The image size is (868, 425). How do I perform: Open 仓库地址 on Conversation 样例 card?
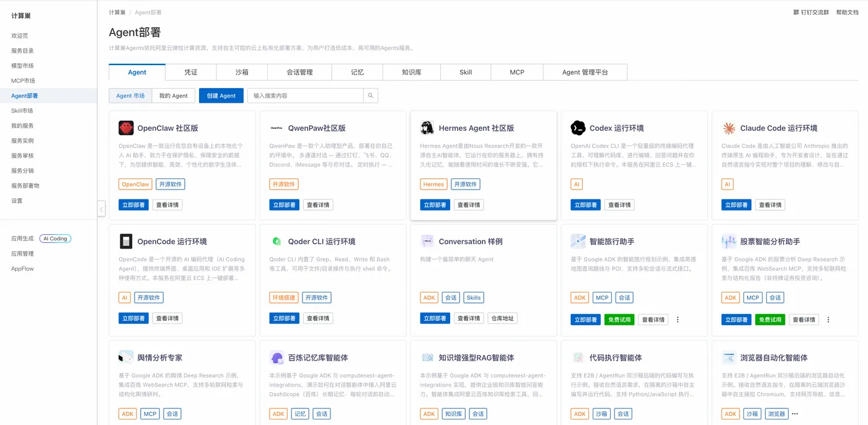click(502, 318)
